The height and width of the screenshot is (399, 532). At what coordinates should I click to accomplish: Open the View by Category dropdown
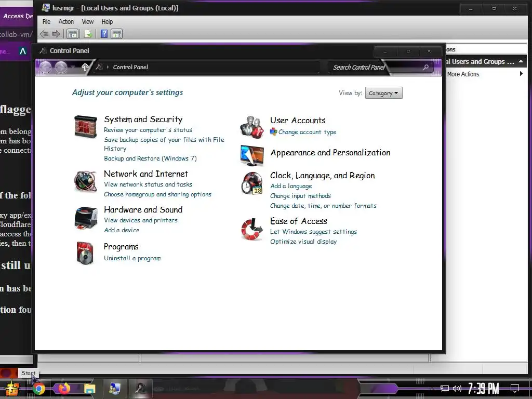tap(384, 93)
